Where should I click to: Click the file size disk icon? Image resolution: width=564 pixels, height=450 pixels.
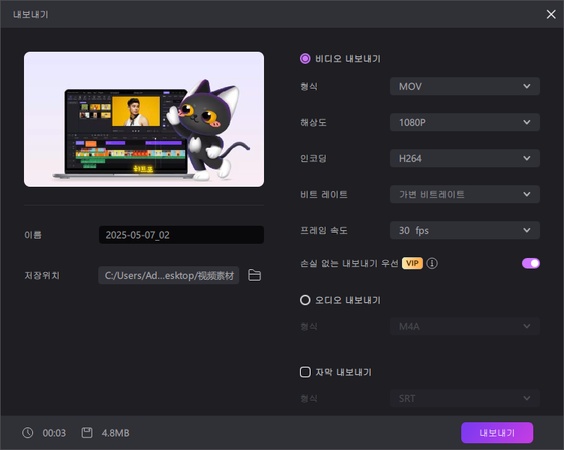coord(87,433)
